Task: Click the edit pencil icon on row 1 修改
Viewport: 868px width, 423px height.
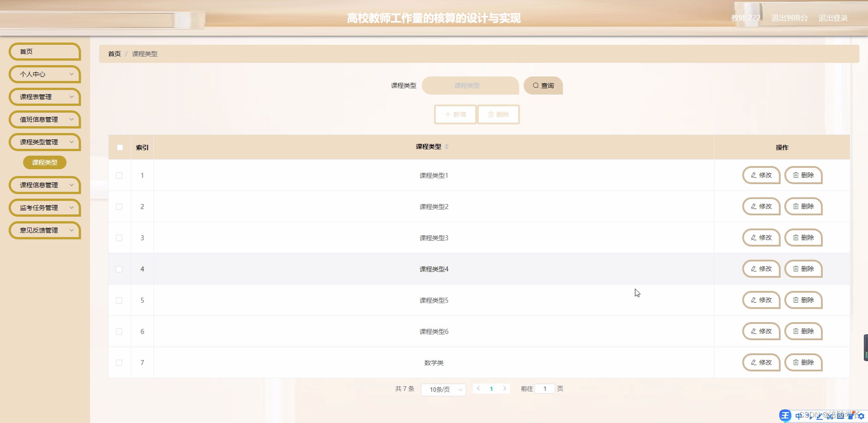Action: click(753, 175)
